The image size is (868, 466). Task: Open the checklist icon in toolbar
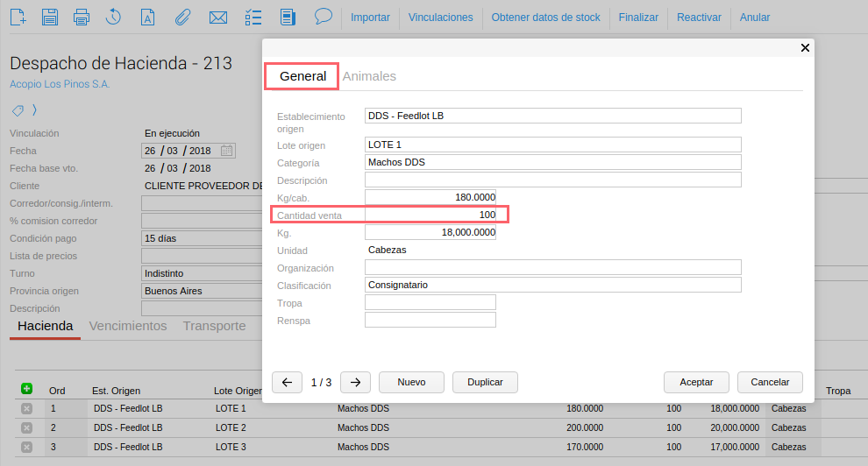pyautogui.click(x=253, y=17)
